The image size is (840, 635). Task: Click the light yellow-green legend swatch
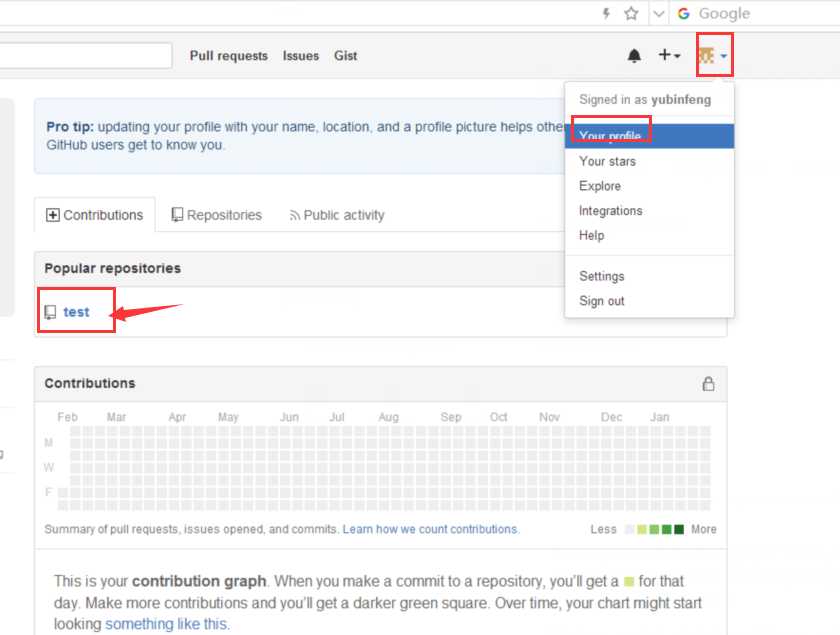point(642,529)
